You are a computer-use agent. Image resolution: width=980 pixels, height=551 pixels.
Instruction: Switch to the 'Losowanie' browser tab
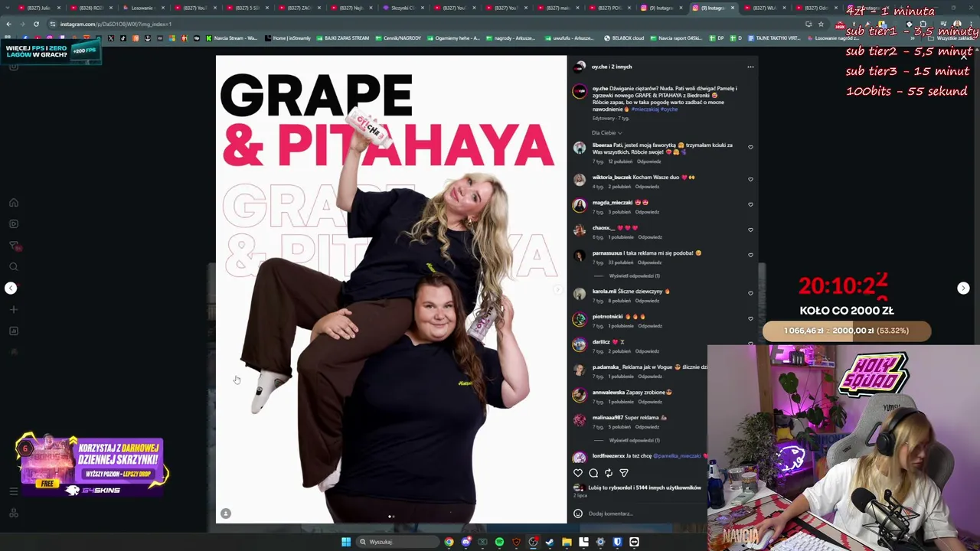click(x=143, y=8)
